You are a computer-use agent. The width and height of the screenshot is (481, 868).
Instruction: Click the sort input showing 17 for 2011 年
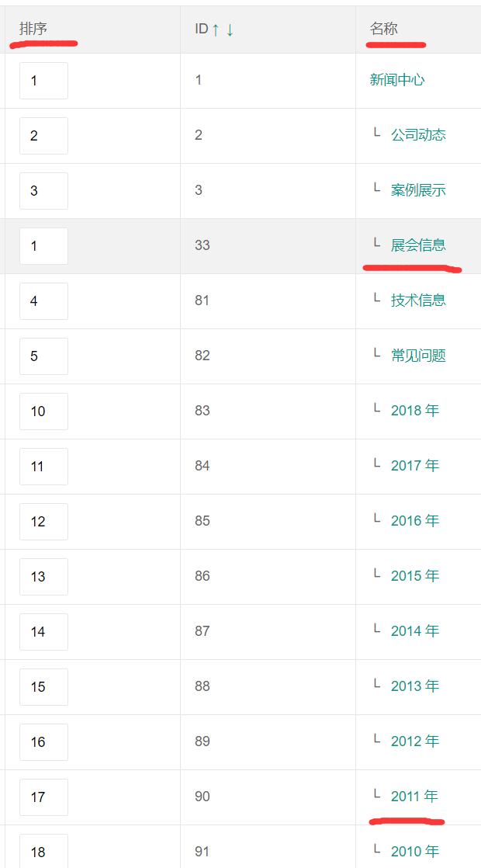tap(43, 797)
